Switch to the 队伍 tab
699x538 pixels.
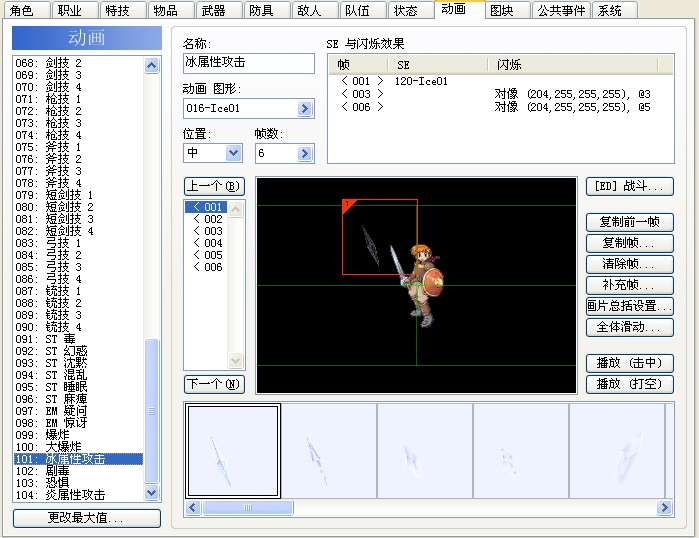click(x=363, y=10)
